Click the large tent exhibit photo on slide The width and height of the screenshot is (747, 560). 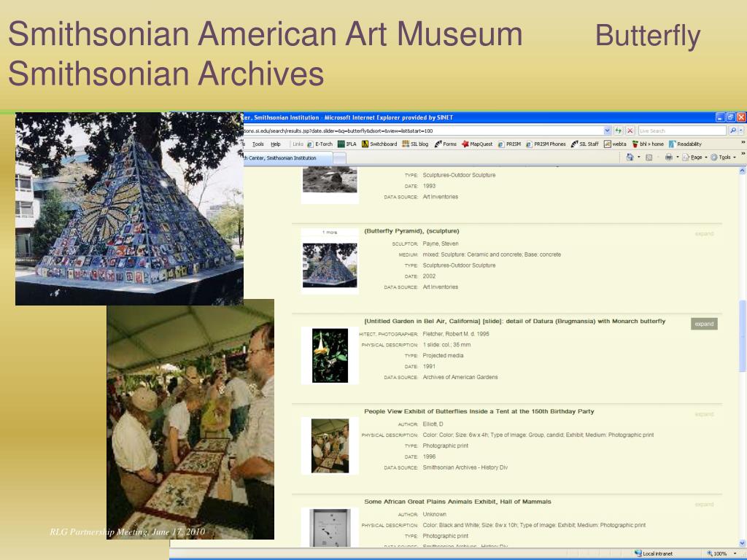tap(190, 419)
